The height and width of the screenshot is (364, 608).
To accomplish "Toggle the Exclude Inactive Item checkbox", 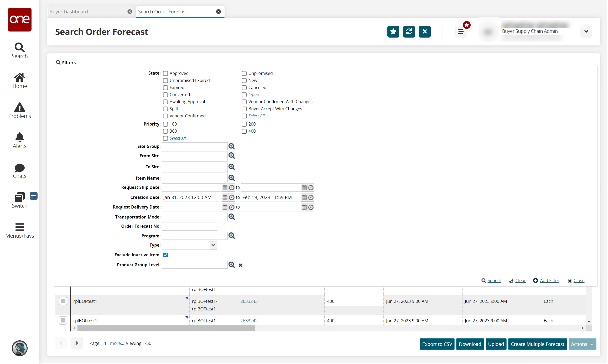I will click(165, 255).
